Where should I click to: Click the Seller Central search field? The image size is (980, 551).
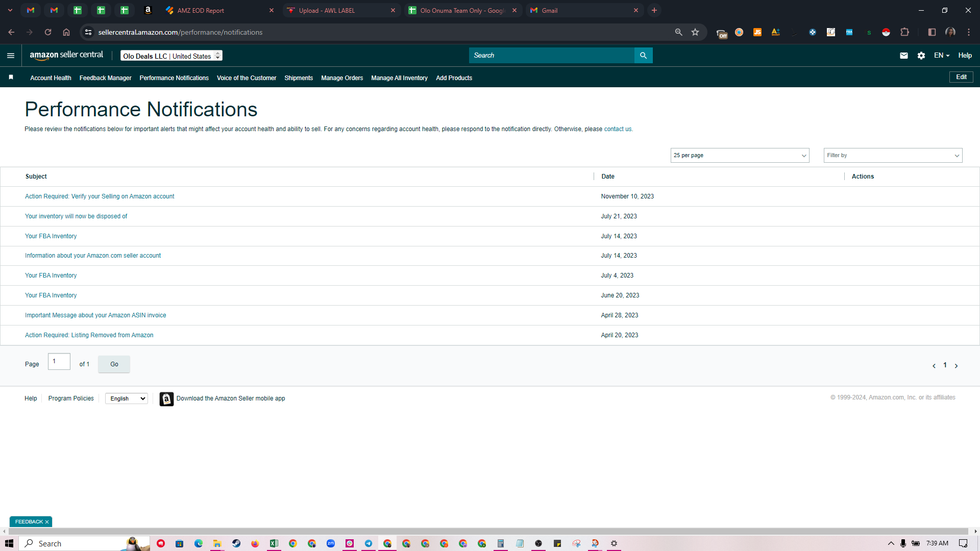551,56
